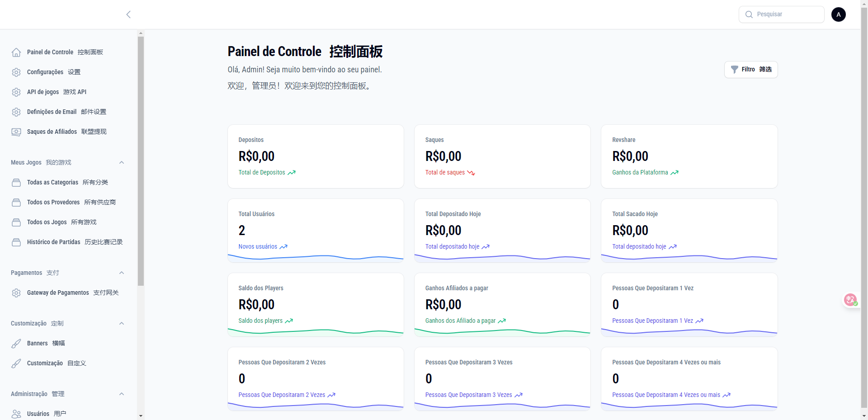Open the Usuários page
This screenshot has height=420, width=868.
coord(68,414)
